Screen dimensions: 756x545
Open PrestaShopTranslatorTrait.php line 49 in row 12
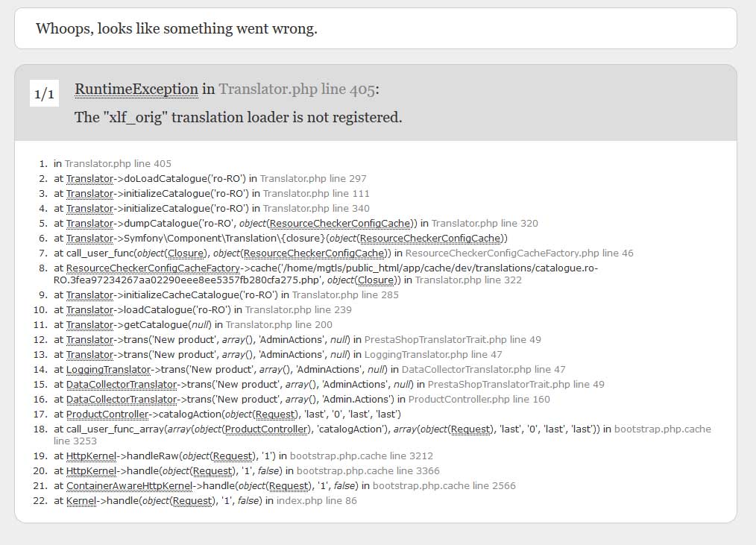coord(453,340)
